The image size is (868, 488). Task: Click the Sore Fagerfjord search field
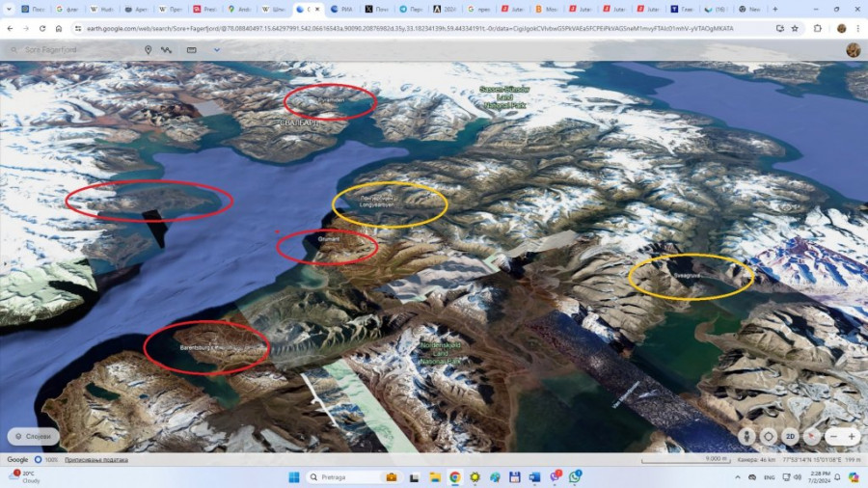[x=68, y=49]
